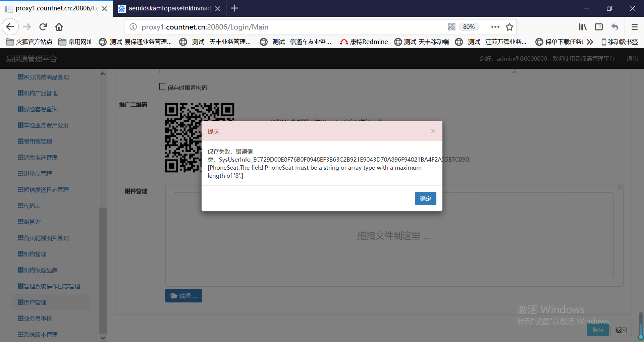Click the 返回 back button
Screen dimensions: 644x342
[x=621, y=330]
